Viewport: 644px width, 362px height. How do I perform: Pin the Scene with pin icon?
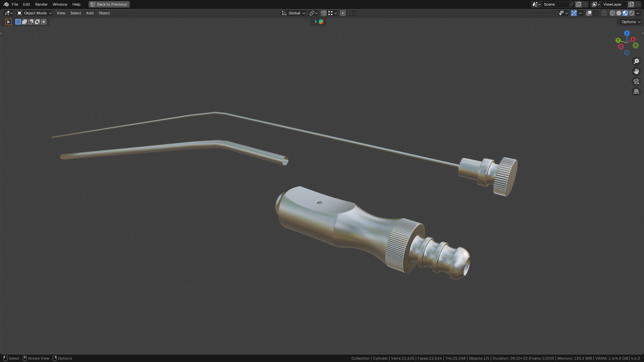click(571, 4)
